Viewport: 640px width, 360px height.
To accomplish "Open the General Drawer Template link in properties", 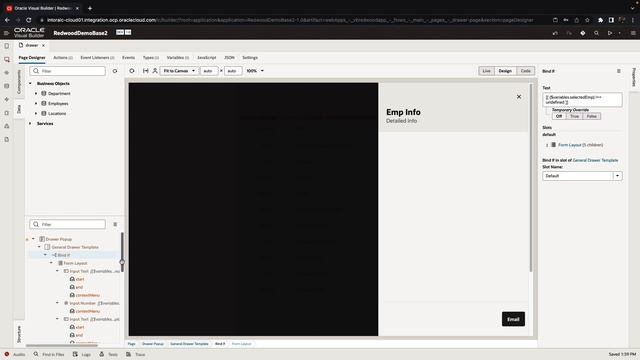I will [595, 160].
